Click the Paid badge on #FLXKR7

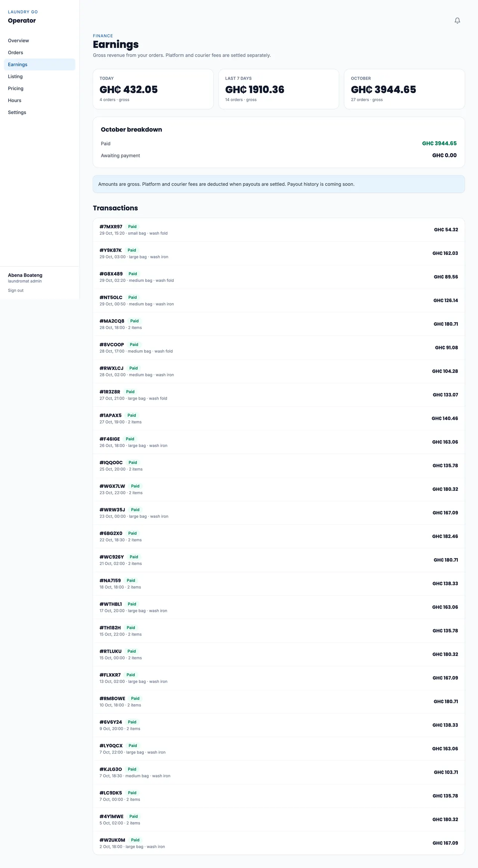(131, 675)
